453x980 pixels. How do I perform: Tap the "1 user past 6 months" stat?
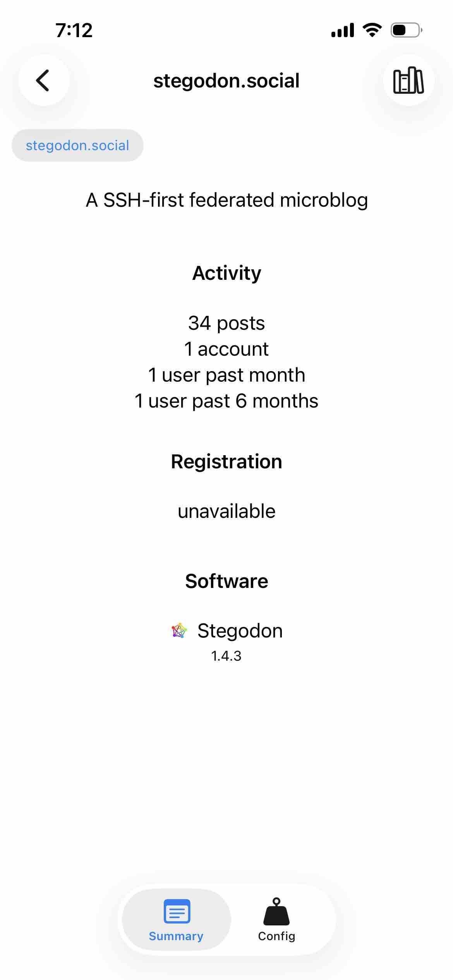226,401
